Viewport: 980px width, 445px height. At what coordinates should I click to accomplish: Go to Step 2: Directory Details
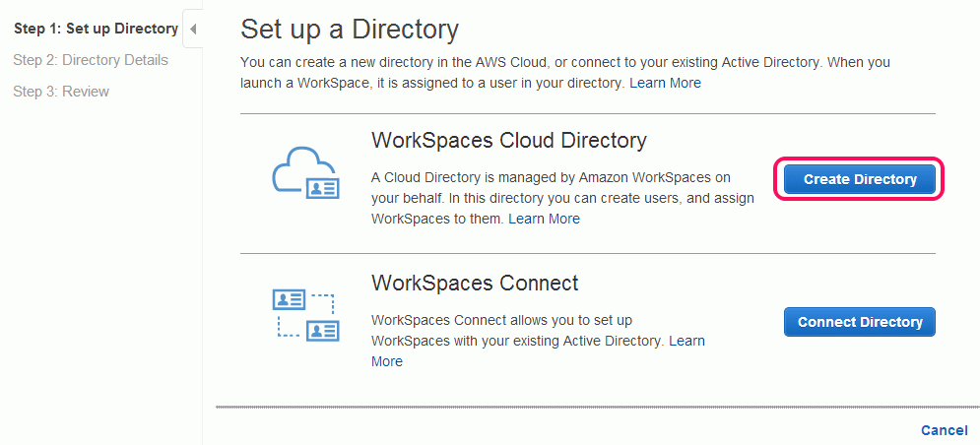[x=91, y=60]
